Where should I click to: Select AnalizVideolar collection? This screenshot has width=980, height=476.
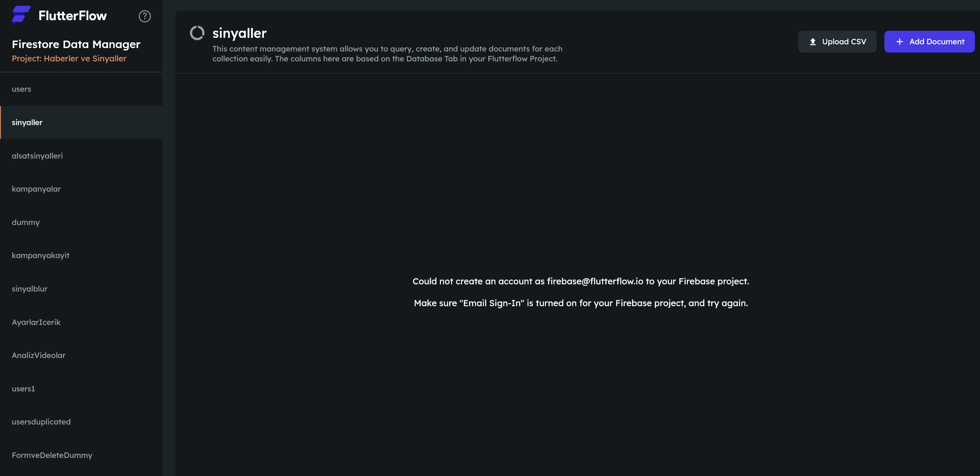[81, 355]
